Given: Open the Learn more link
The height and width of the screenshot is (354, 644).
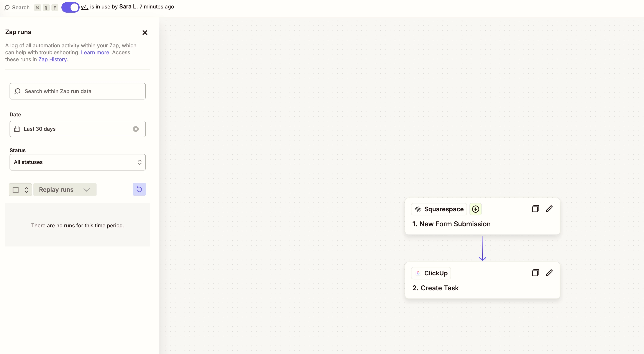Looking at the screenshot, I should (x=95, y=53).
